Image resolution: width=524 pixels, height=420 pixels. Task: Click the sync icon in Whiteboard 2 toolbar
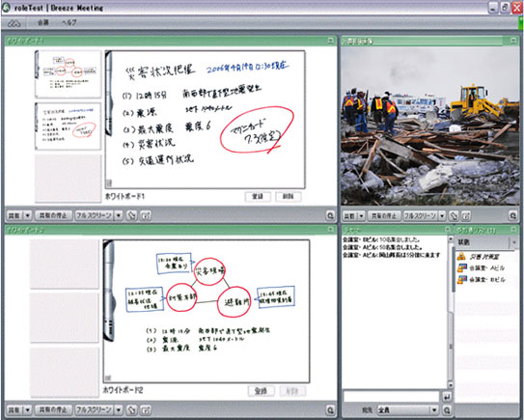pos(146,409)
